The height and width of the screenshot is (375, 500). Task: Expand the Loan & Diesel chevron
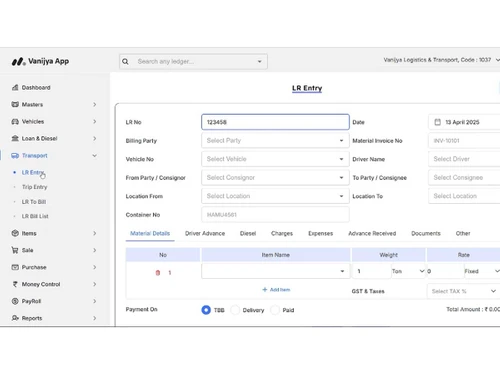pyautogui.click(x=95, y=139)
